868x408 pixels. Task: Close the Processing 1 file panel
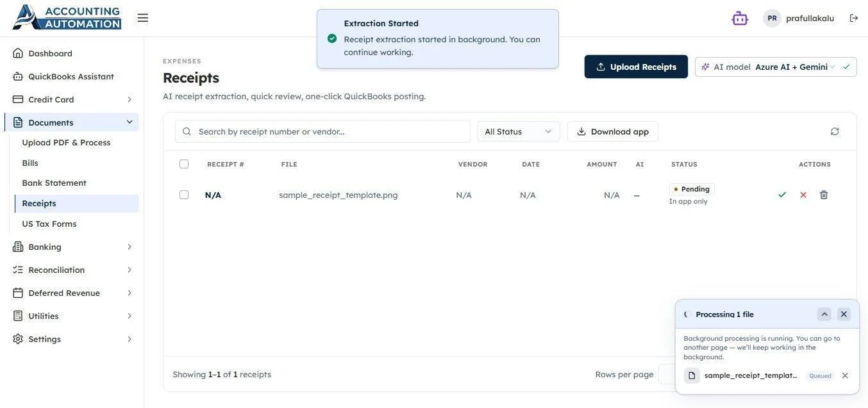click(x=844, y=314)
